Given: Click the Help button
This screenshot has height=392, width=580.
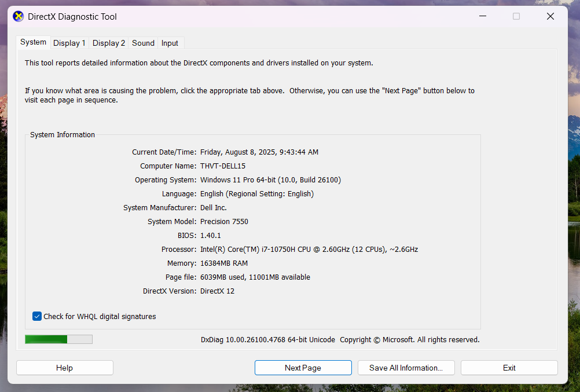Looking at the screenshot, I should tap(65, 368).
